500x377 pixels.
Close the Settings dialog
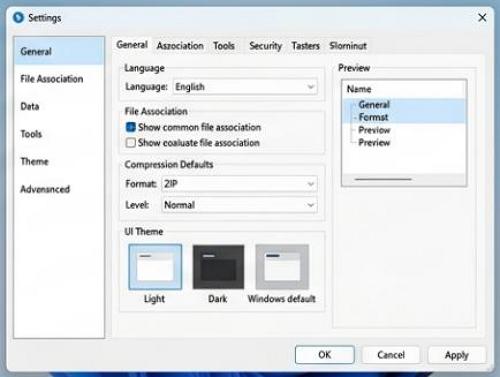[x=482, y=18]
